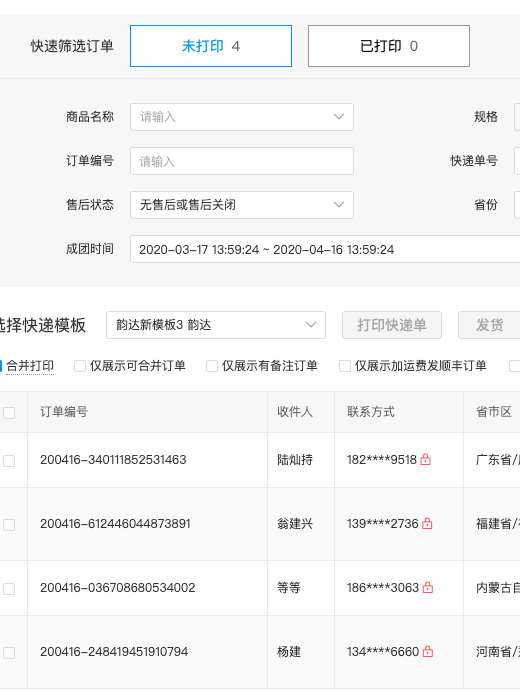Viewport: 520px width, 690px height.
Task: Click recipient name 陆灿持
Action: 295,460
